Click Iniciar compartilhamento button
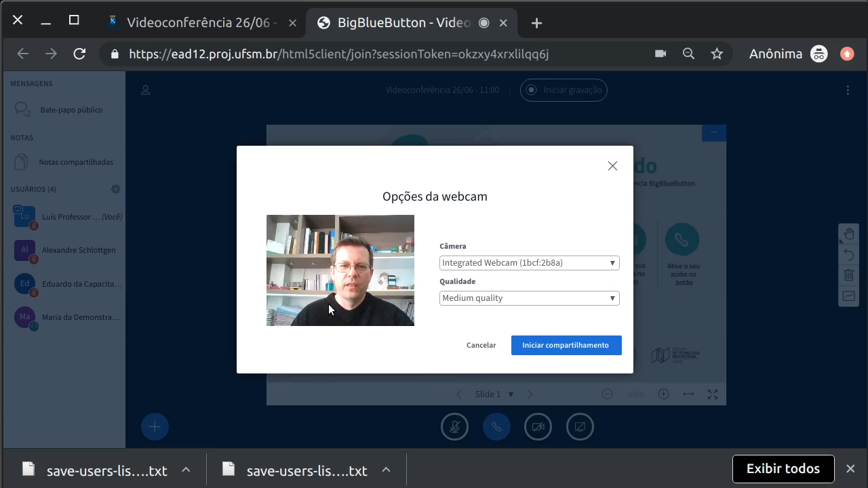Viewport: 868px width, 488px height. click(x=566, y=345)
